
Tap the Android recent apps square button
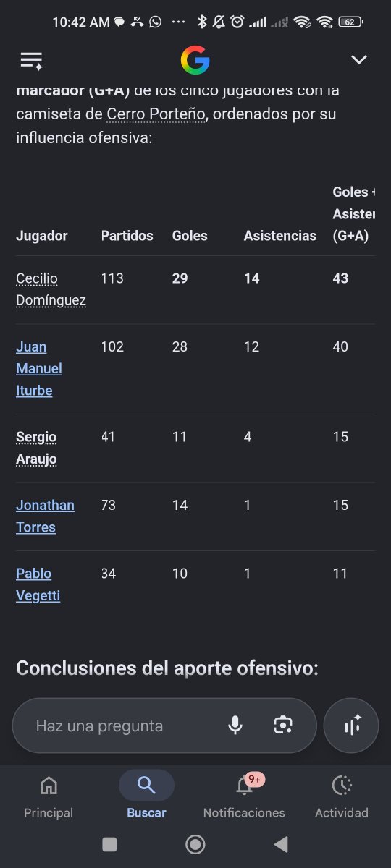coord(109,844)
